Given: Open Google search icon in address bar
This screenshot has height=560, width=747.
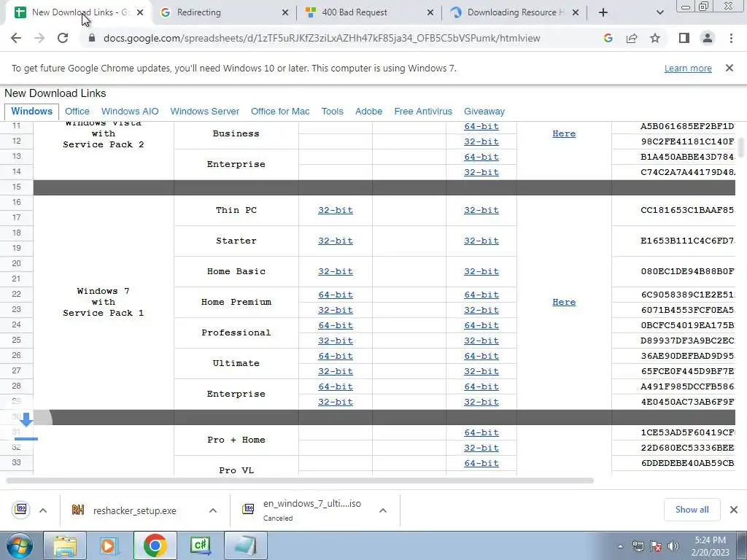Looking at the screenshot, I should pyautogui.click(x=608, y=38).
